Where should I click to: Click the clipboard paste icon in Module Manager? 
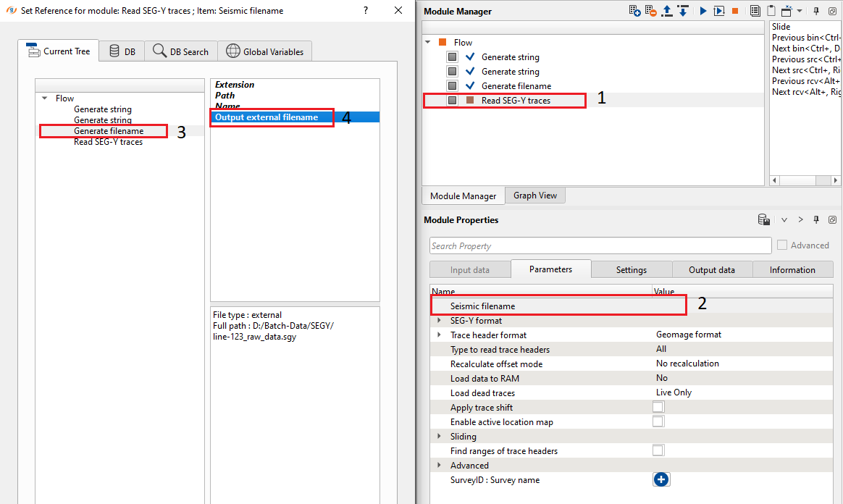pos(771,11)
